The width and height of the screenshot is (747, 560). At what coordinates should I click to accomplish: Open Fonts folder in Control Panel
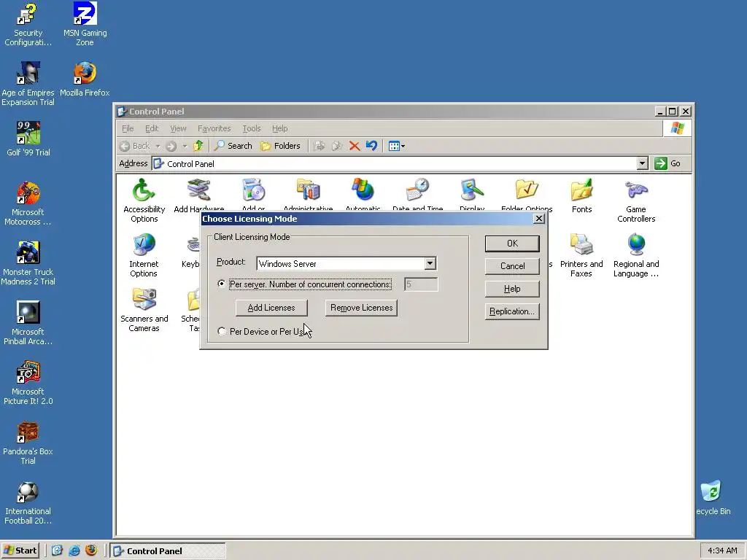(x=581, y=195)
